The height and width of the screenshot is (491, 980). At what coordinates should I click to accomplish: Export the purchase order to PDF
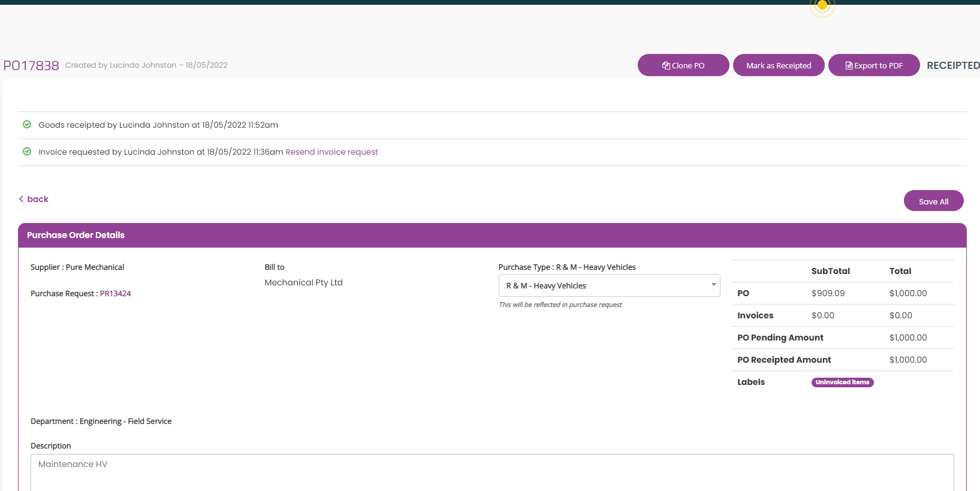click(874, 65)
